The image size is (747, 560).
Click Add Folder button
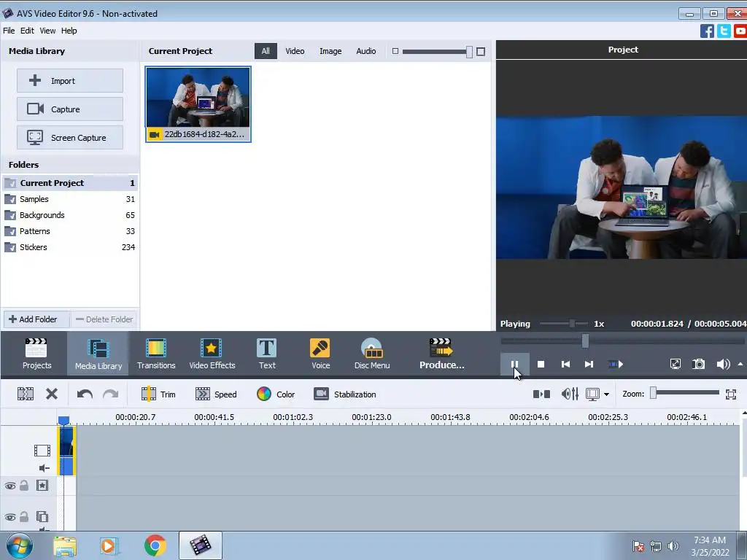pos(36,319)
